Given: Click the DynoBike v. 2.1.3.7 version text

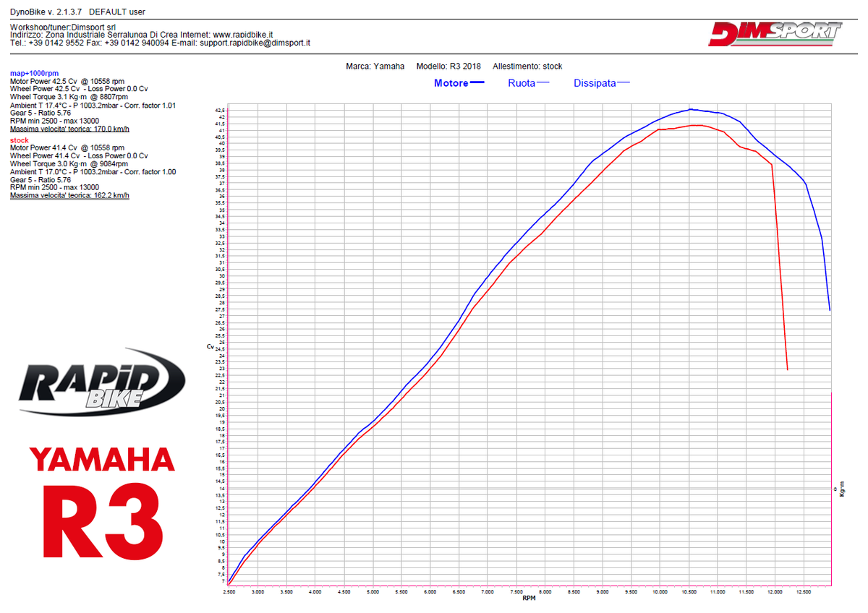Looking at the screenshot, I should (x=46, y=12).
